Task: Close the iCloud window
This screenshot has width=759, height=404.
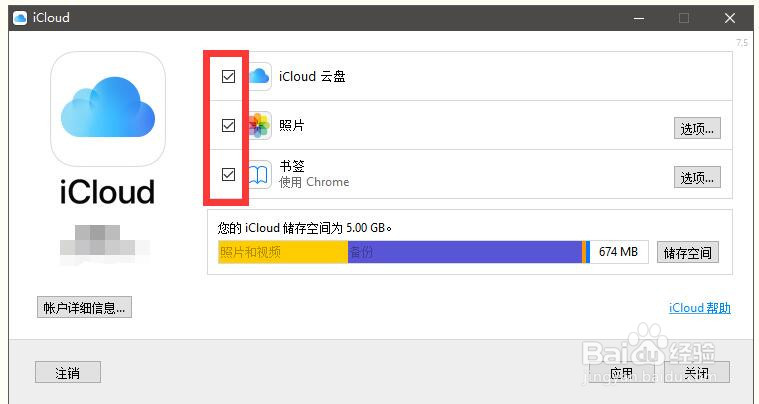Action: tap(730, 18)
